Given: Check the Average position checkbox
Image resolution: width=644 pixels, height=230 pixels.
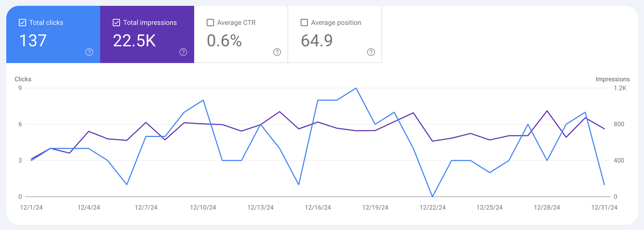Looking at the screenshot, I should point(304,22).
